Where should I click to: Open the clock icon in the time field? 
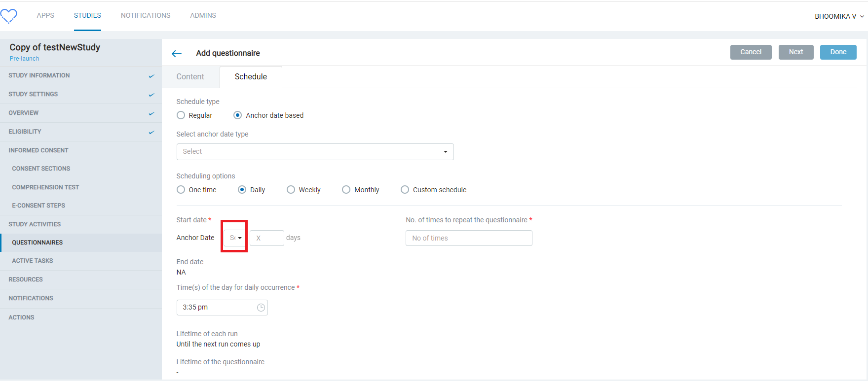(261, 308)
